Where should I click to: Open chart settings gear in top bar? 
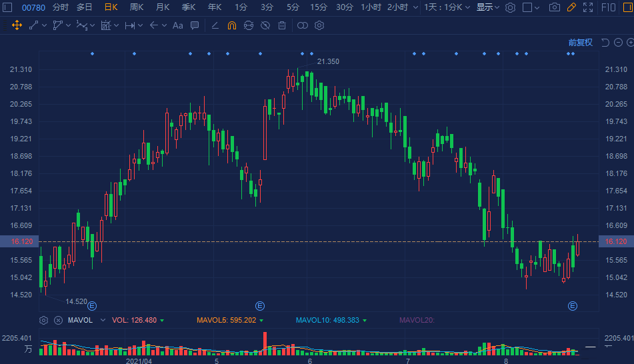pos(510,7)
